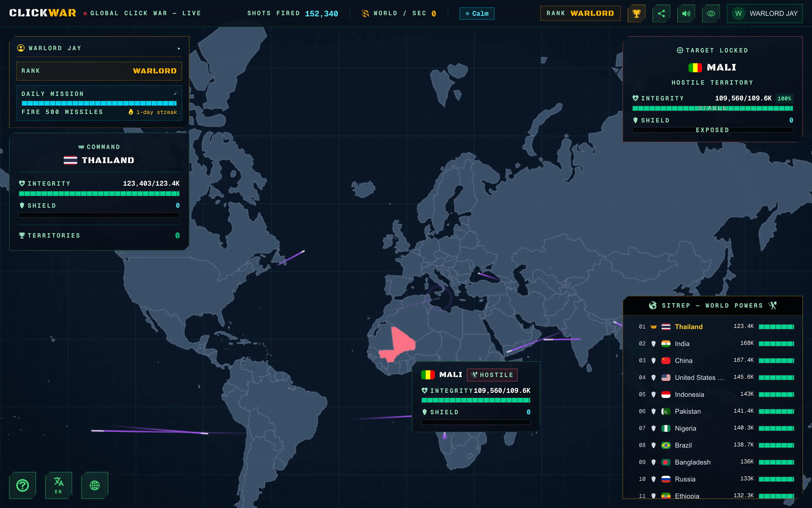
Task: Click the Rank Warlord badge in header
Action: [x=580, y=14]
